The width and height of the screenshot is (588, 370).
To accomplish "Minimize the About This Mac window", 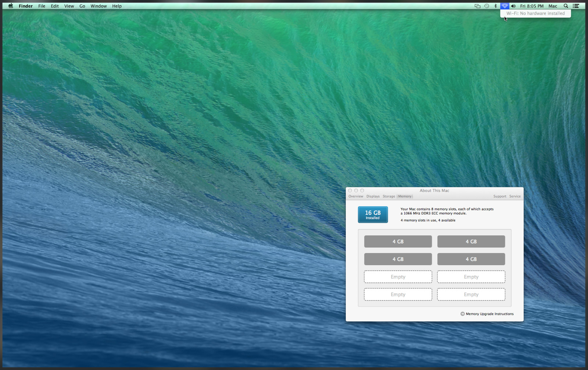I will pyautogui.click(x=356, y=191).
